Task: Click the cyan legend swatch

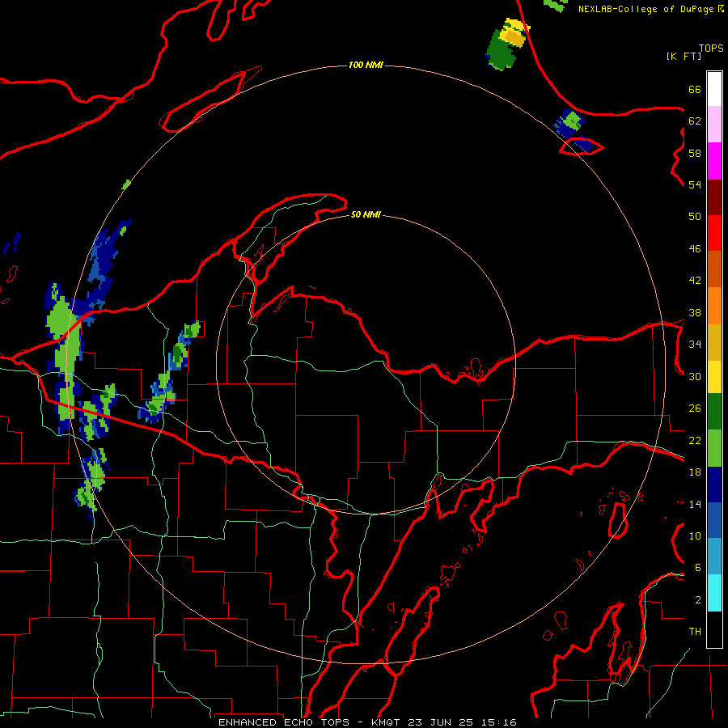Action: [714, 594]
